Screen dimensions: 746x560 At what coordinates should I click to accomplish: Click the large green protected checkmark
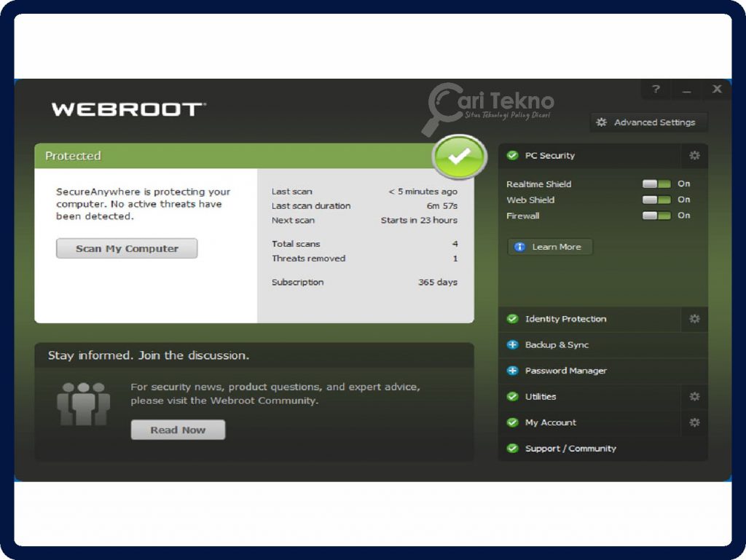tap(459, 157)
